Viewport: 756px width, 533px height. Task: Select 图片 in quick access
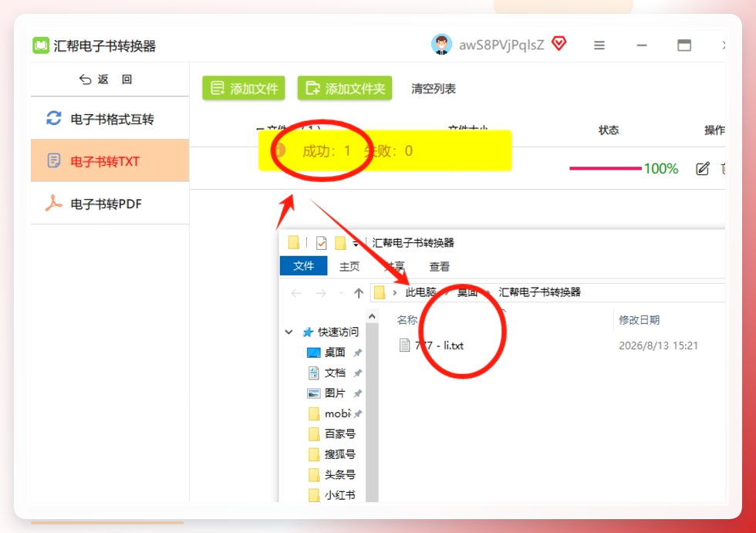[335, 393]
